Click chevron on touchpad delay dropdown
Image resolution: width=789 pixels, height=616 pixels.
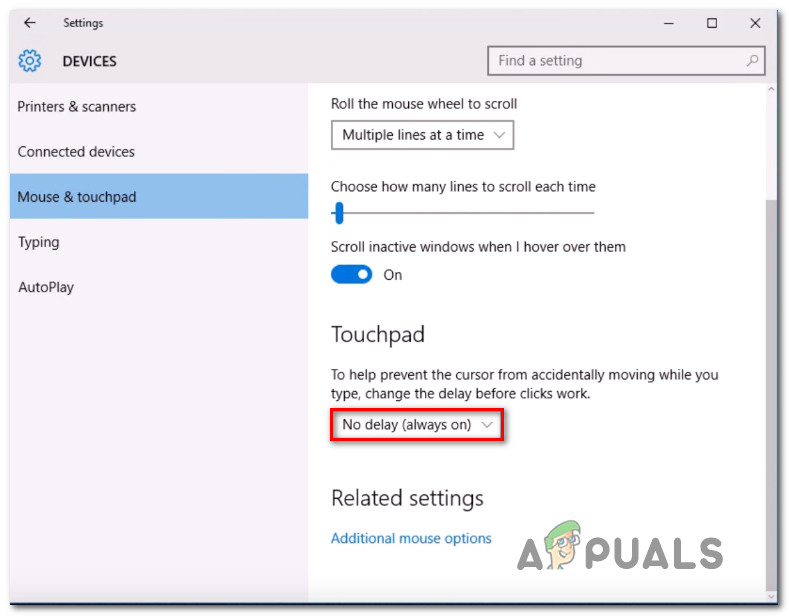point(486,425)
